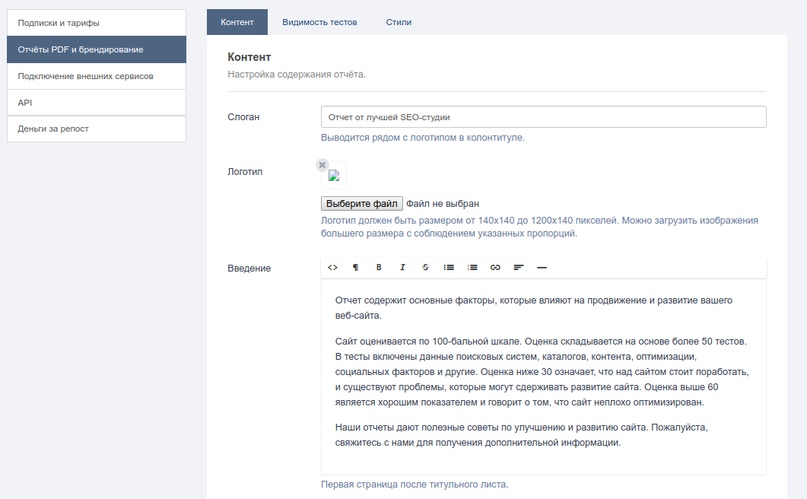The image size is (807, 499).
Task: Click the Слоган field label
Action: 243,117
